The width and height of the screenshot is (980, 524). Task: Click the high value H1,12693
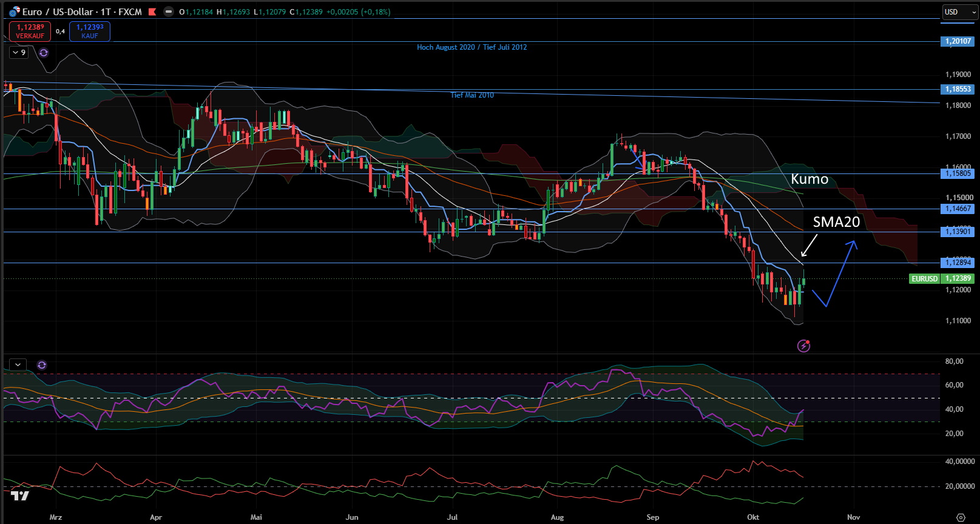(x=233, y=12)
